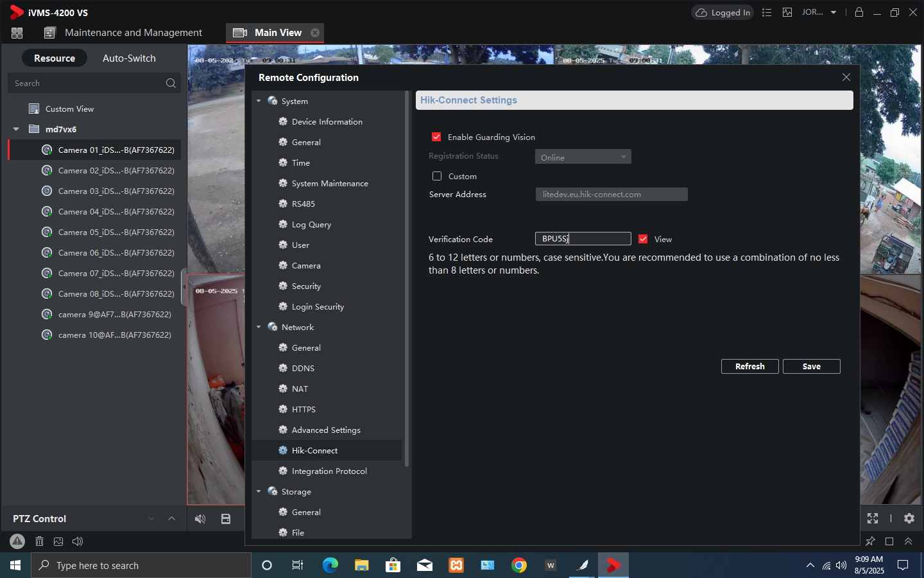Image resolution: width=924 pixels, height=578 pixels.
Task: Click the pin icon in bottom right bar
Action: 870,541
